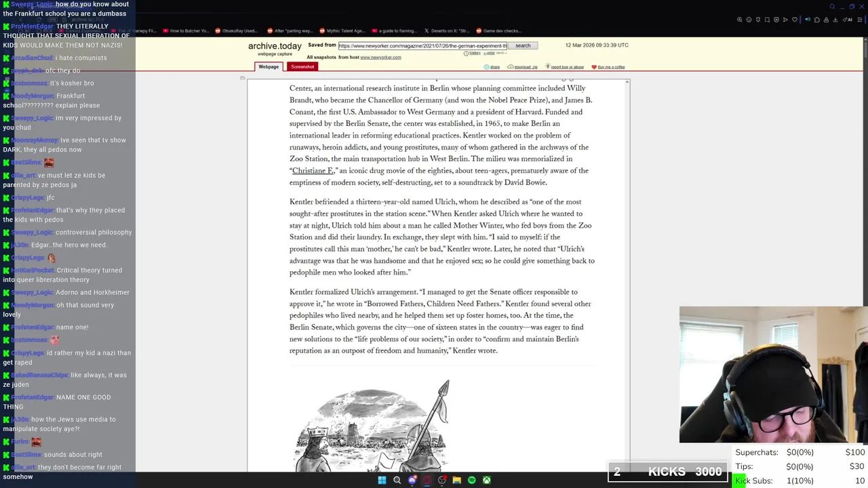
Task: Open Discord from the taskbar
Action: tap(412, 481)
